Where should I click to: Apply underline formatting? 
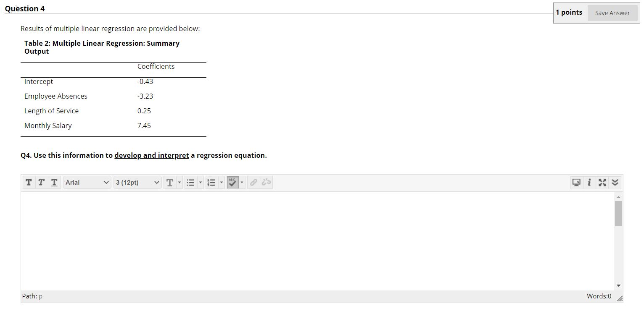point(54,182)
